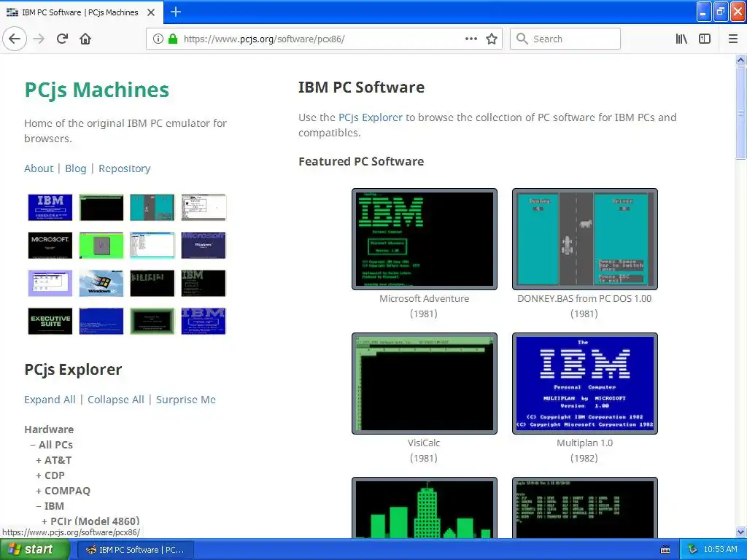Screen dimensions: 747x560
Task: Select the IBM PC Software browser tab
Action: [82, 12]
